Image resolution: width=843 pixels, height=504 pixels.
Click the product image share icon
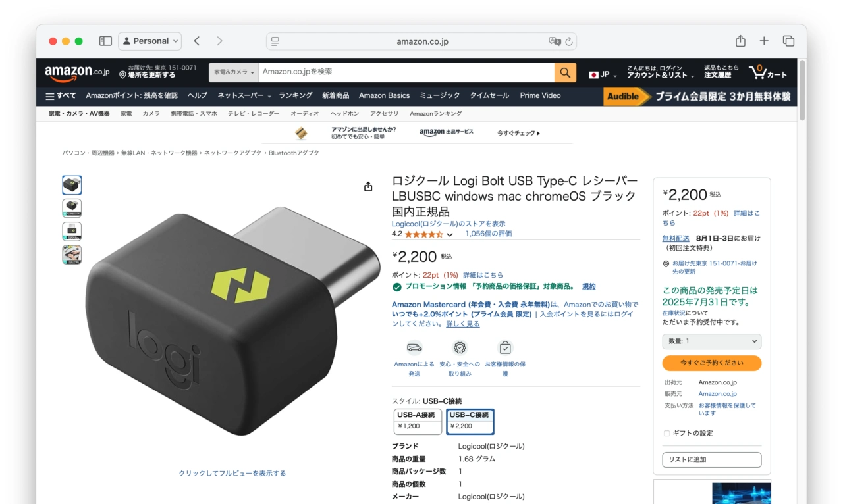pyautogui.click(x=368, y=187)
